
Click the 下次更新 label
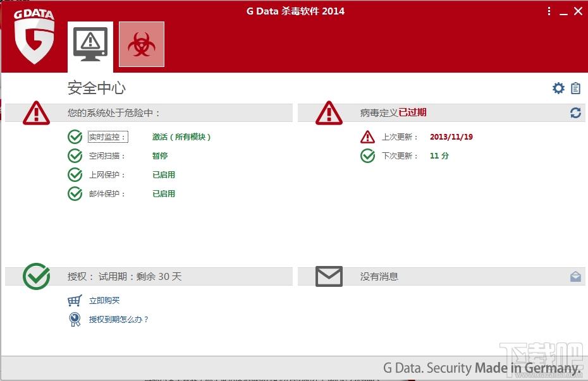400,156
